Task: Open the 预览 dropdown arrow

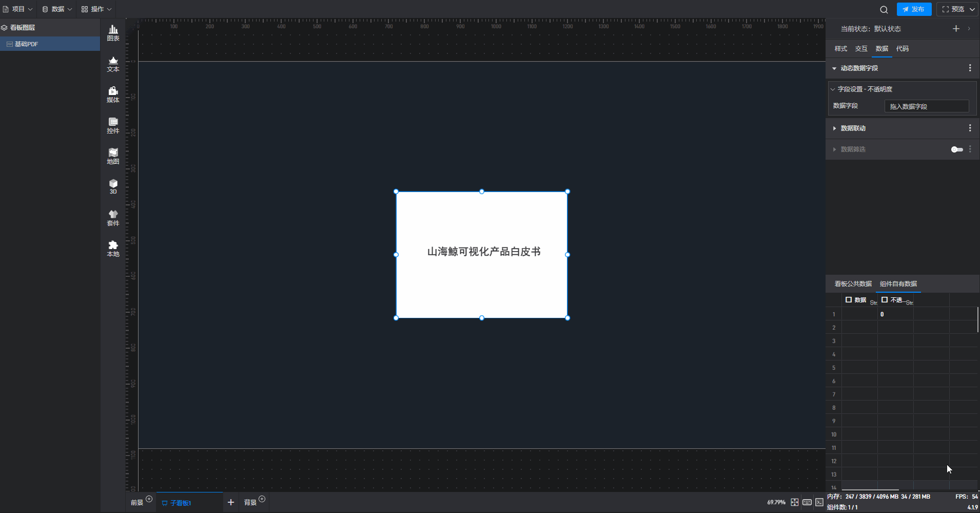Action: pos(972,9)
